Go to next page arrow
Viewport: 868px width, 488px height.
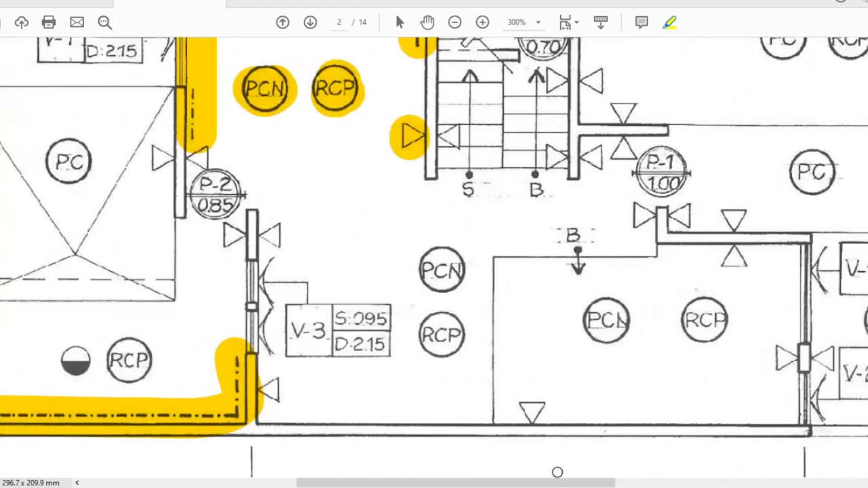[x=310, y=22]
